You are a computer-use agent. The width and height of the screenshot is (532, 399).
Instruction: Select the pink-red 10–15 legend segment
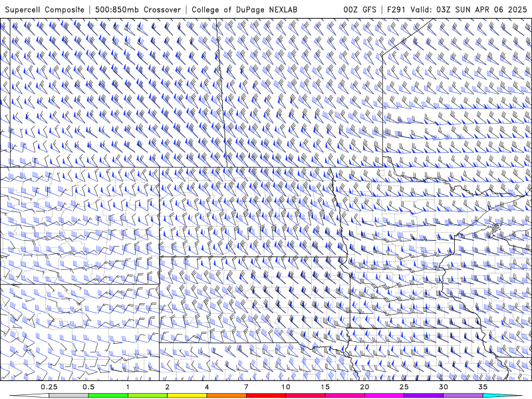tap(305, 396)
